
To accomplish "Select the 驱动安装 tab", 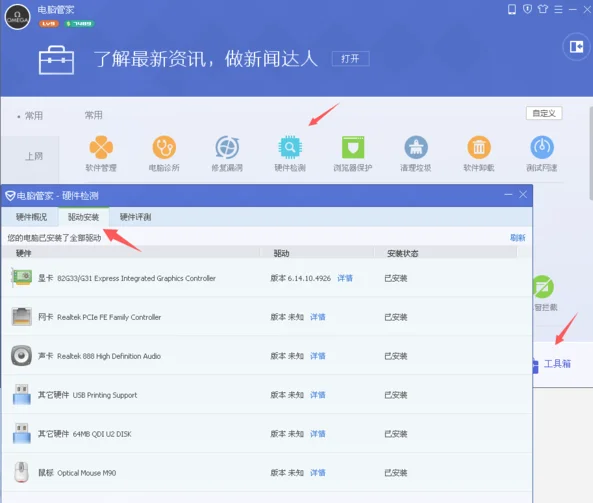I will tap(83, 217).
